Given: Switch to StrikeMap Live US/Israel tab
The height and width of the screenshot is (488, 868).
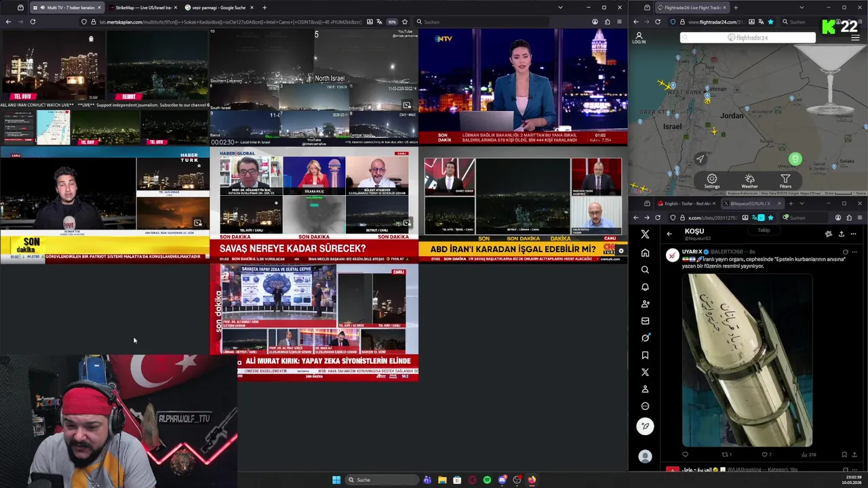Looking at the screenshot, I should pyautogui.click(x=142, y=7).
